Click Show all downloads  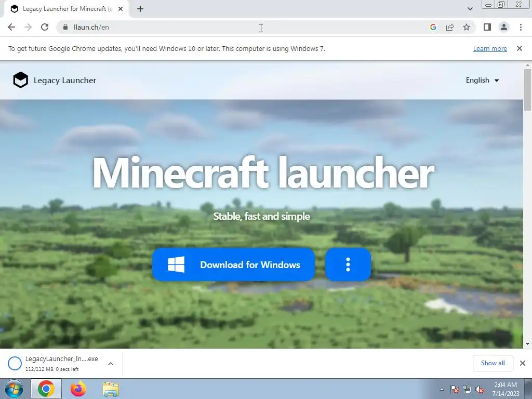[493, 363]
